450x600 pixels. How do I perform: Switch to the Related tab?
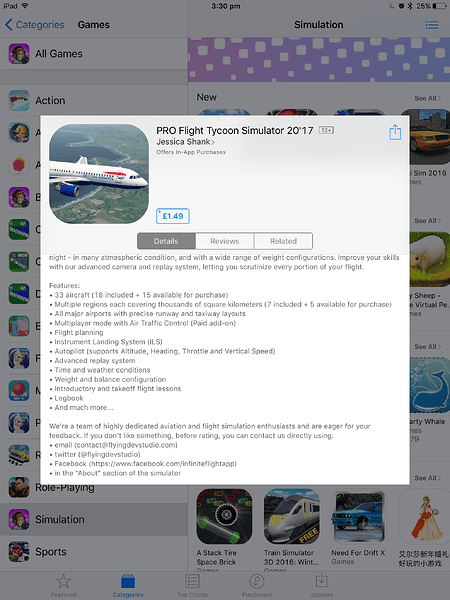point(283,241)
